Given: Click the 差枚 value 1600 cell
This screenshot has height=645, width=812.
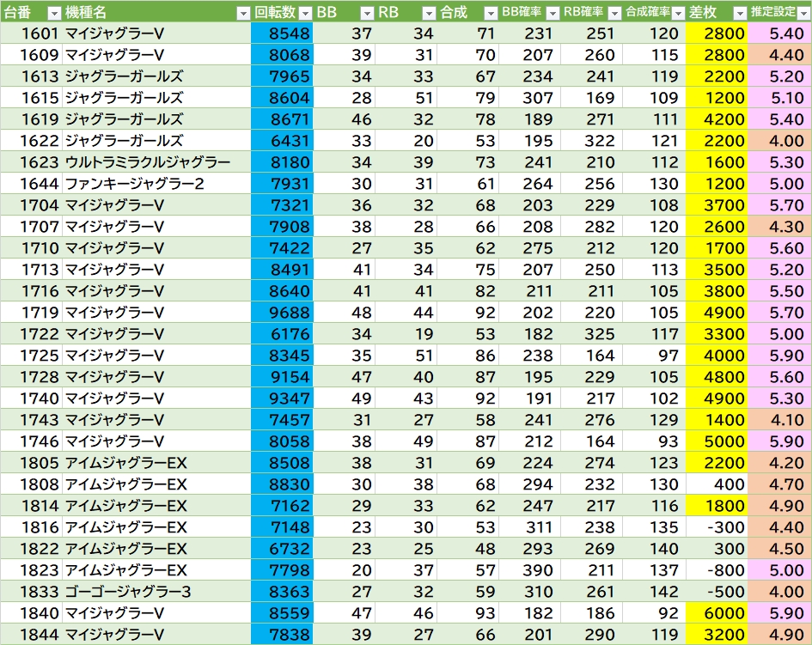Looking at the screenshot, I should [717, 162].
